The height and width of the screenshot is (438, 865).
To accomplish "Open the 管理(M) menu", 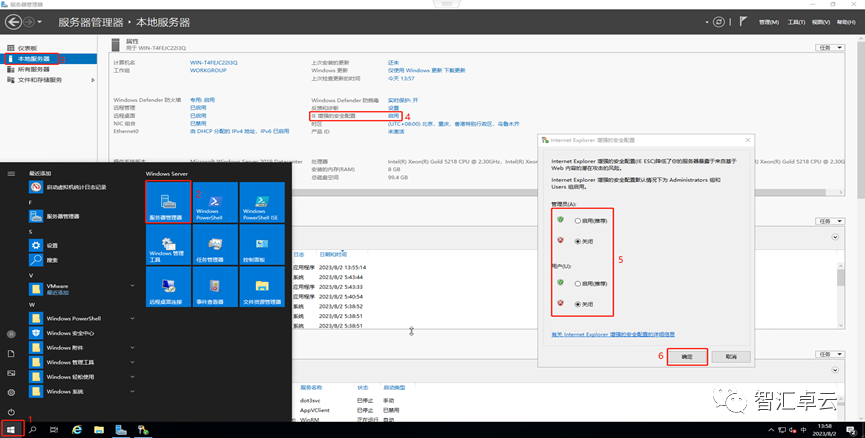I will [768, 22].
